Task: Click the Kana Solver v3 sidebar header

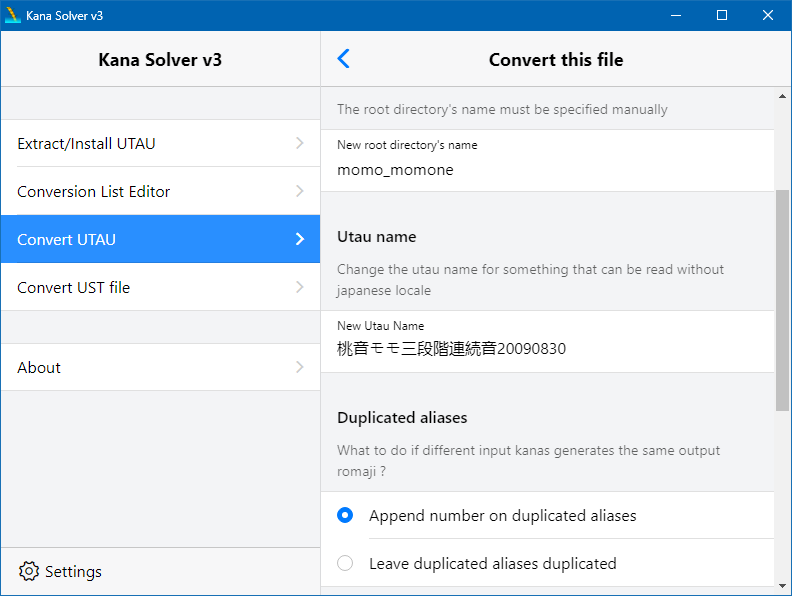Action: click(160, 60)
